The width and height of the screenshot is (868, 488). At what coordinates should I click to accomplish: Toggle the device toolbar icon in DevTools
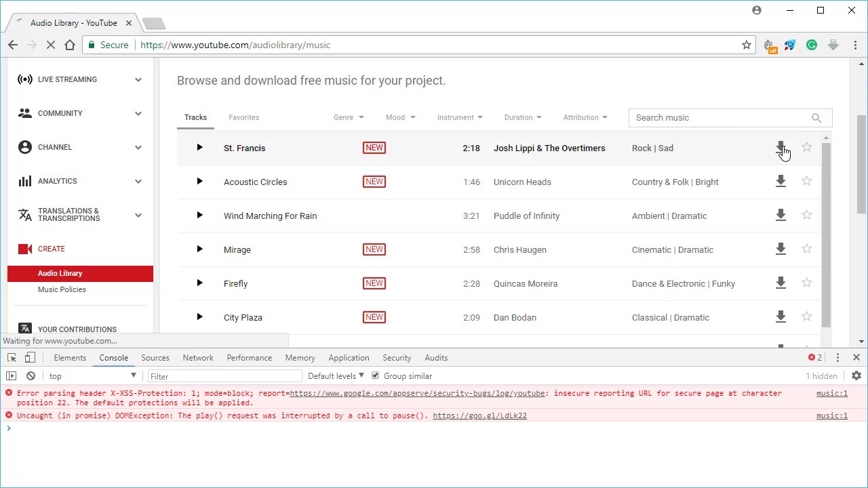[x=30, y=358]
